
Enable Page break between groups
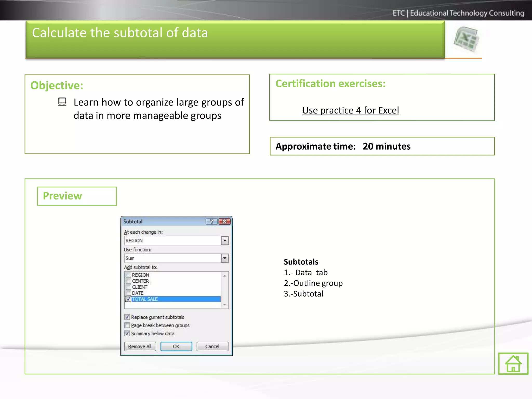point(127,325)
